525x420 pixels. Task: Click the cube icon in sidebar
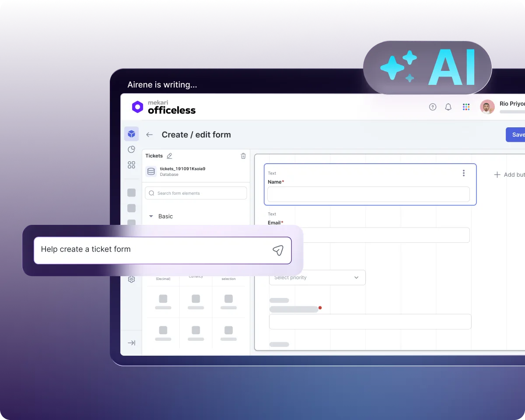131,134
